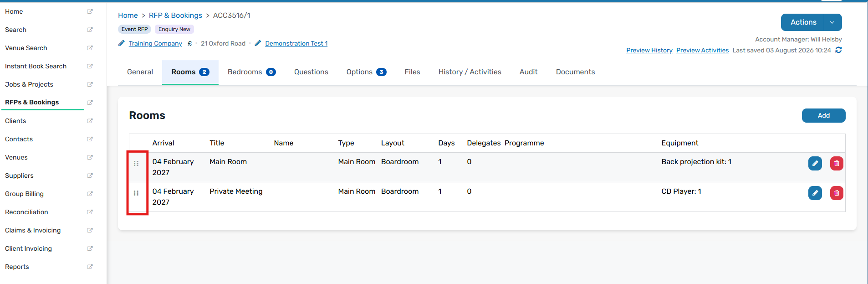The width and height of the screenshot is (868, 284).
Task: Edit the Private Meeting room entry
Action: [815, 193]
